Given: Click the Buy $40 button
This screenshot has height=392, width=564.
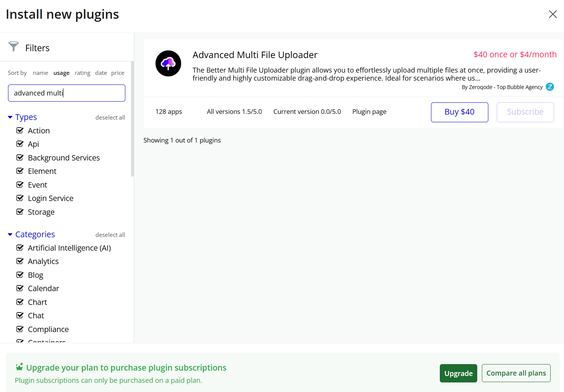Looking at the screenshot, I should (x=459, y=112).
